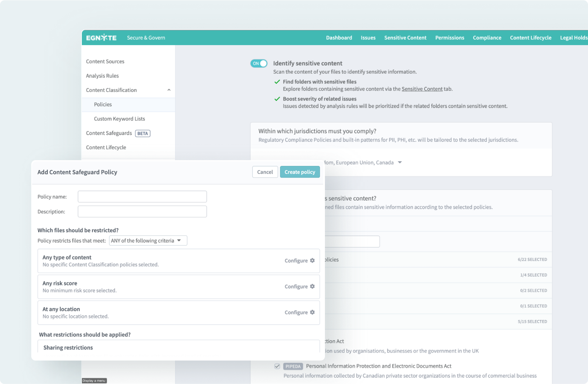Image resolution: width=588 pixels, height=384 pixels.
Task: Switch to the Compliance tab
Action: click(487, 38)
